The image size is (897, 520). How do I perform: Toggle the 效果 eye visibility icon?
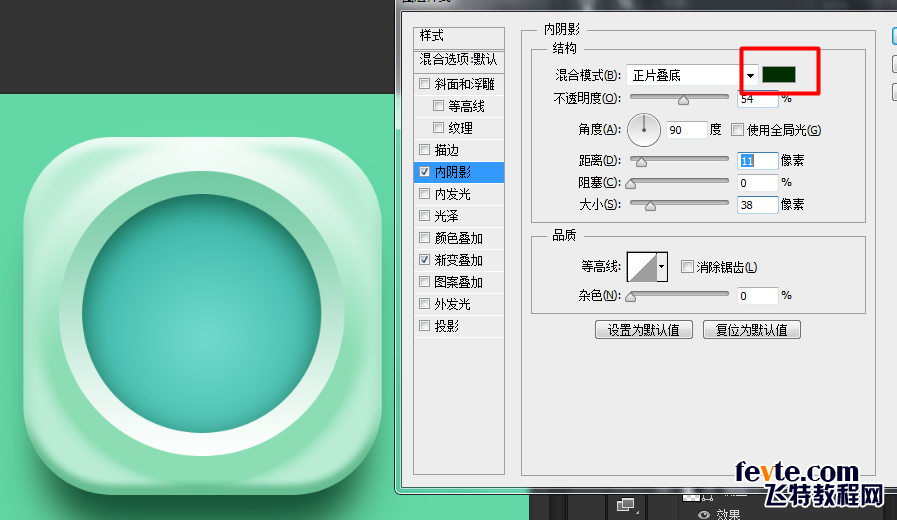click(x=704, y=514)
